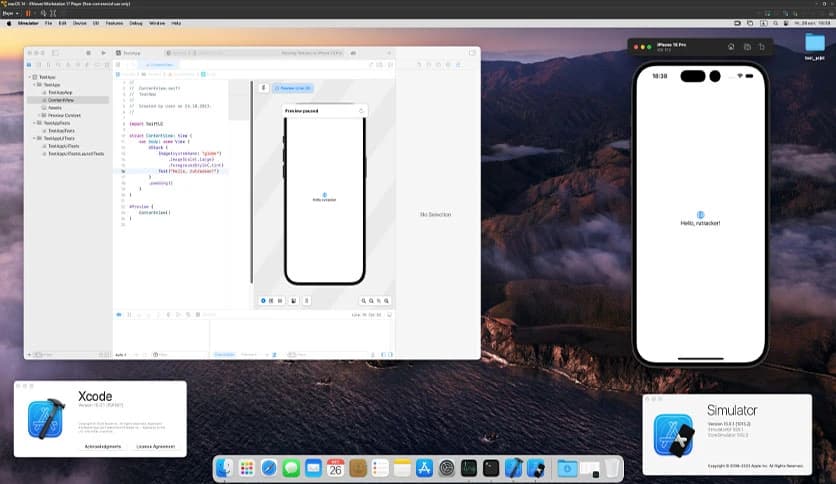Resume the paused preview with refresh icon
Viewport: 836px width, 484px height.
click(361, 111)
